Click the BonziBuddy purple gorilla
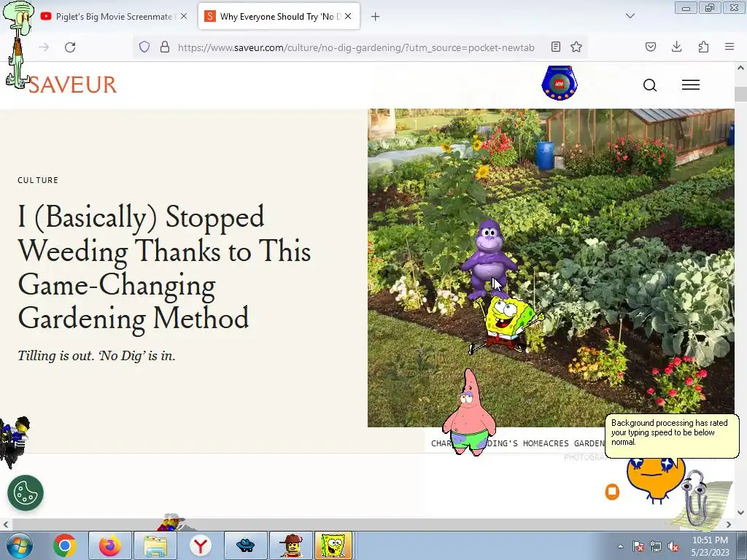This screenshot has width=747, height=560. [x=488, y=259]
